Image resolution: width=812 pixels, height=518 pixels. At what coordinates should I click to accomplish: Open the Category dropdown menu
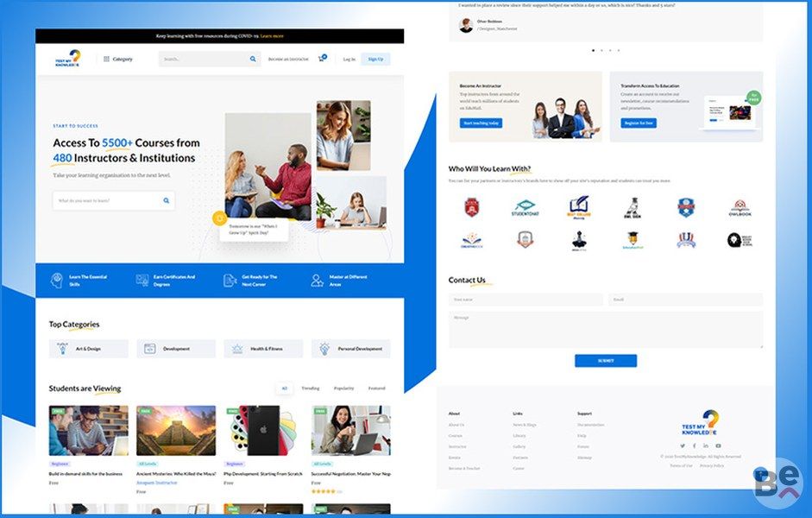(117, 60)
